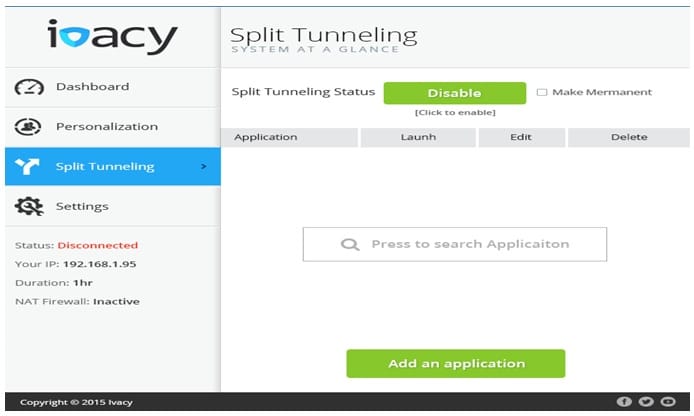Click the red Disconnected status text

pos(98,245)
